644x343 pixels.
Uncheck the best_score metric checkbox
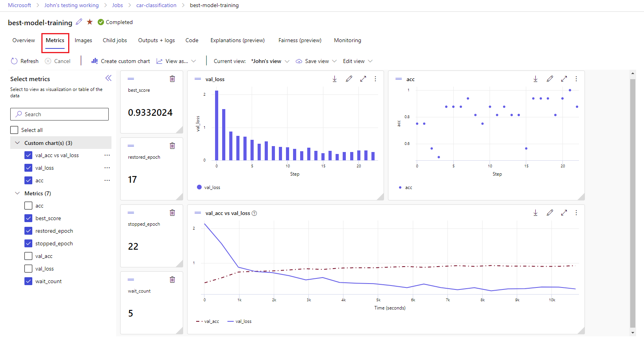(x=28, y=218)
